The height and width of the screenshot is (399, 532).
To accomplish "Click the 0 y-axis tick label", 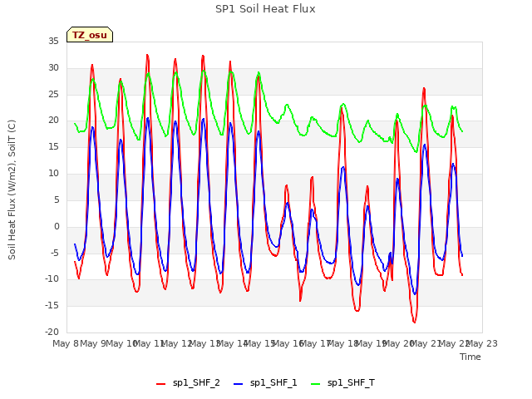I will pos(57,226).
